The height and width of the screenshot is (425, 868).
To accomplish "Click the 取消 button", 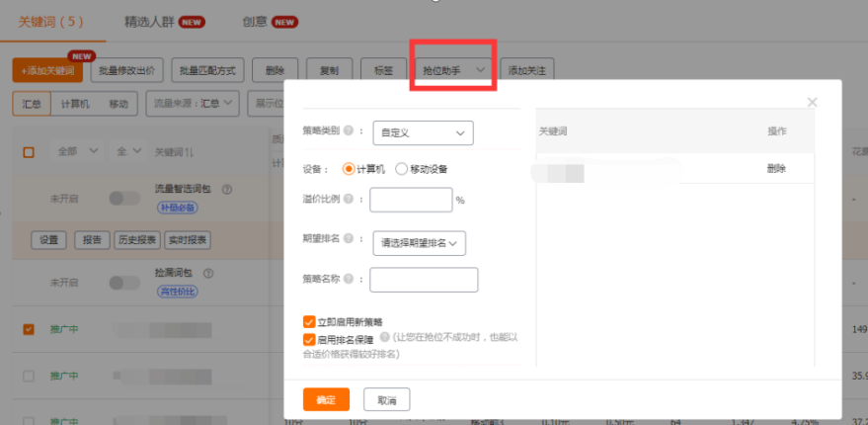I will coord(386,399).
